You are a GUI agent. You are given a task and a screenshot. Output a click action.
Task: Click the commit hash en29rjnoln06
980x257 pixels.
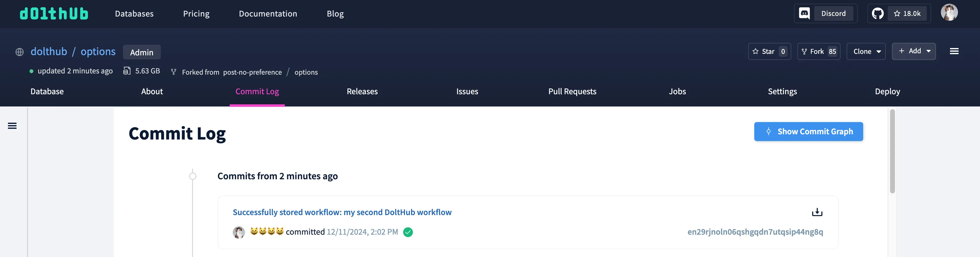pyautogui.click(x=755, y=232)
